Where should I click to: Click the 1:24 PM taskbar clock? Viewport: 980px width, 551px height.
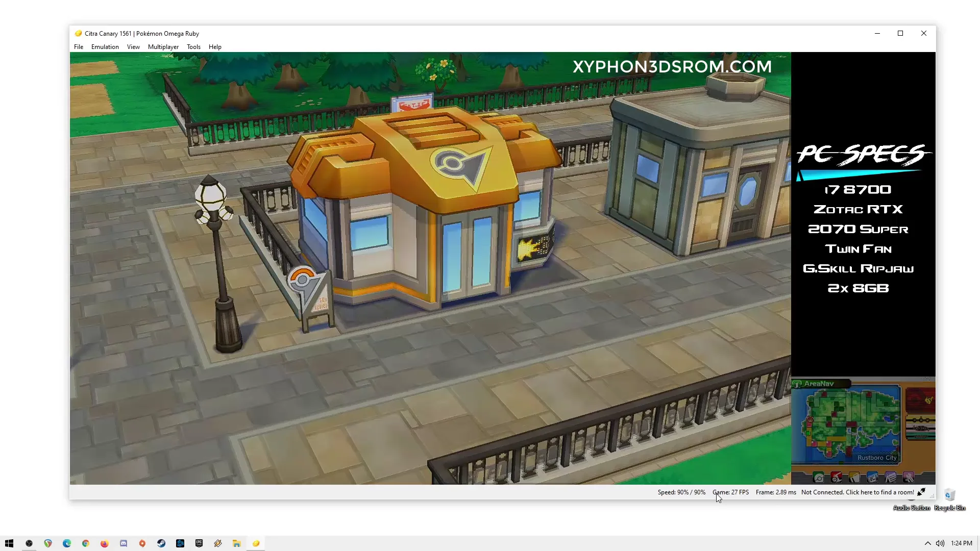click(962, 543)
